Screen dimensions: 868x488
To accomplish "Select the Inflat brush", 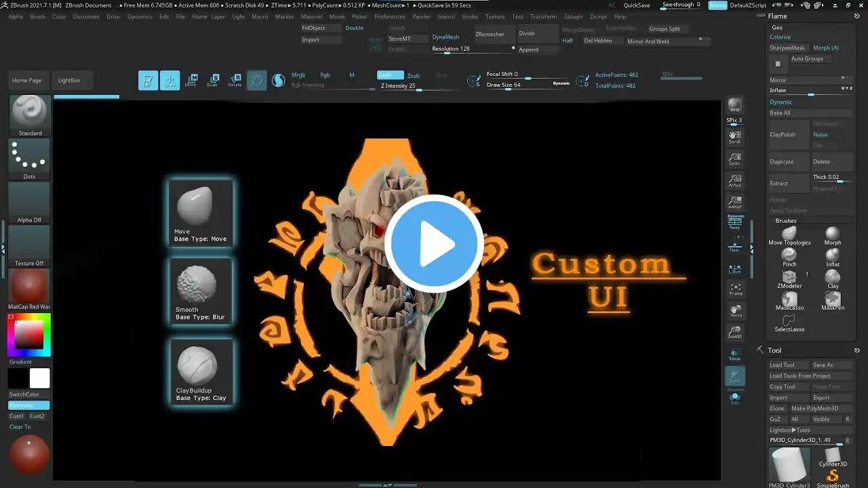I will pos(833,257).
